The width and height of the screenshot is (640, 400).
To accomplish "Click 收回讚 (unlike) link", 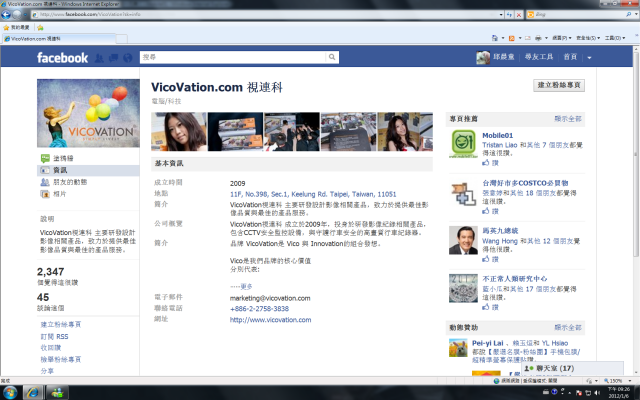I will coord(51,348).
